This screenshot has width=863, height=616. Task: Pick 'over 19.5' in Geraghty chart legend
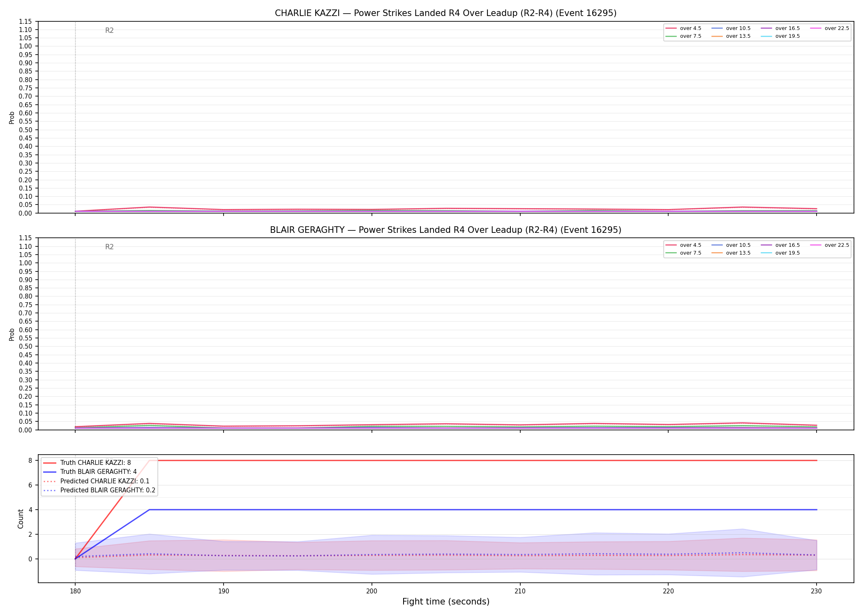pyautogui.click(x=780, y=253)
